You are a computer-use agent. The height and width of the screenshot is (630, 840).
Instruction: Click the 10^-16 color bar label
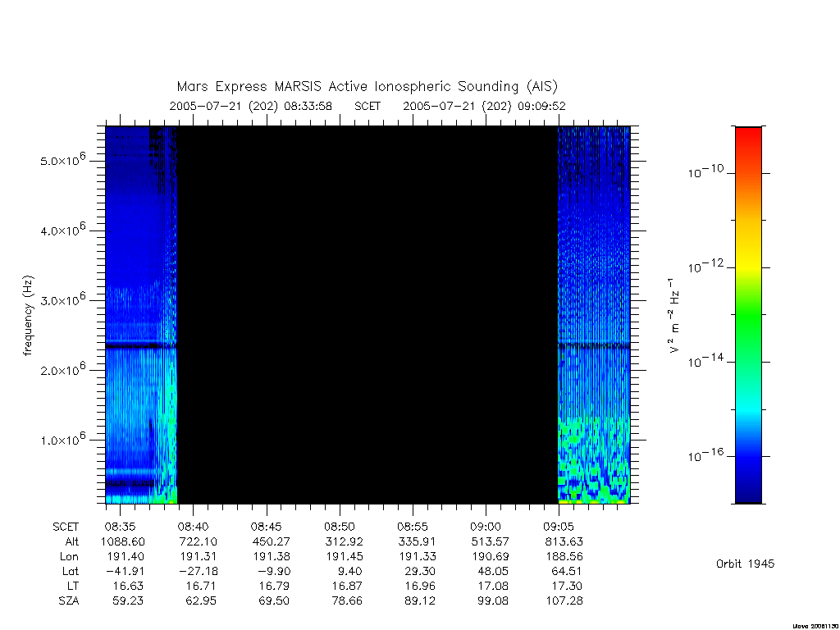(x=705, y=455)
